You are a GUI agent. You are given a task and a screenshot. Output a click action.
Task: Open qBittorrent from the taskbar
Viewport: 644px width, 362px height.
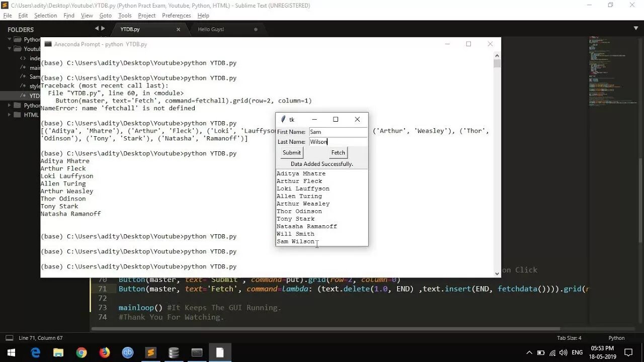[128, 353]
